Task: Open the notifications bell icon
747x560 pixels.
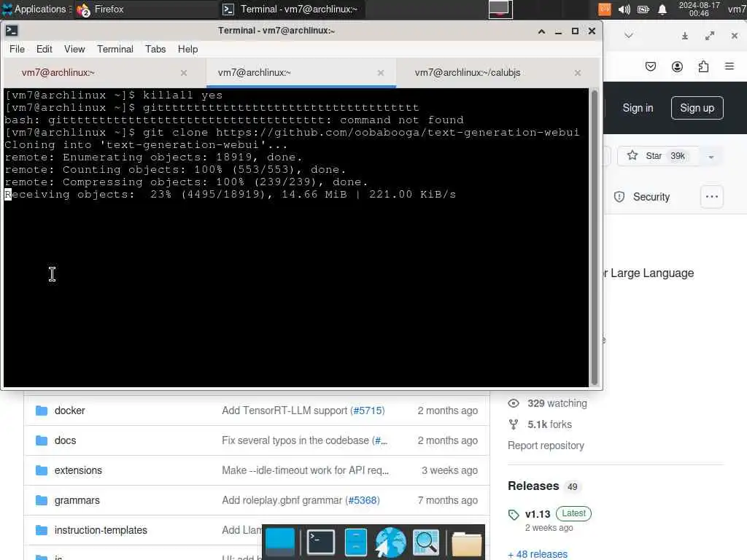Action: pos(662,9)
